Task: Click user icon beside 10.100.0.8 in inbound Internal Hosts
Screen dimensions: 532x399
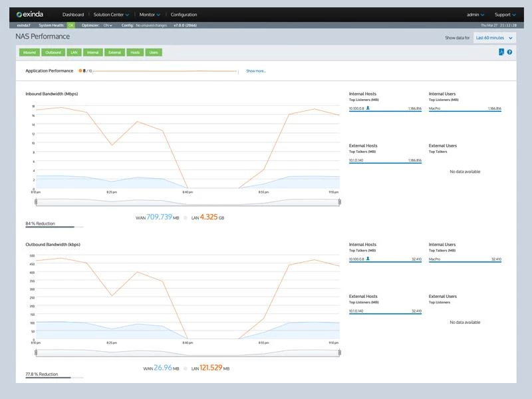Action: pos(368,108)
